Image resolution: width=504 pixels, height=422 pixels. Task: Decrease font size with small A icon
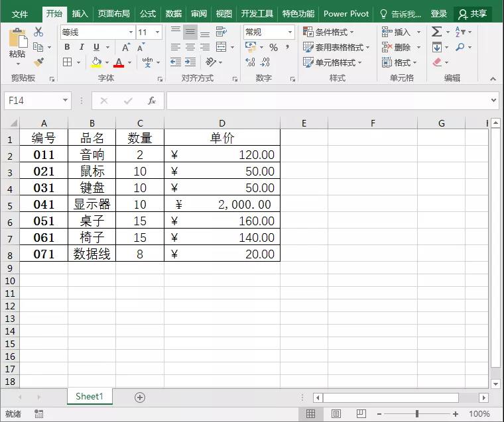(x=141, y=47)
